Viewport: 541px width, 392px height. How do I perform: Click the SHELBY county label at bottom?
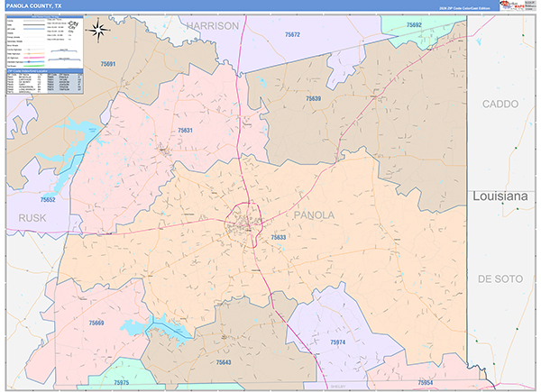[x=338, y=387]
